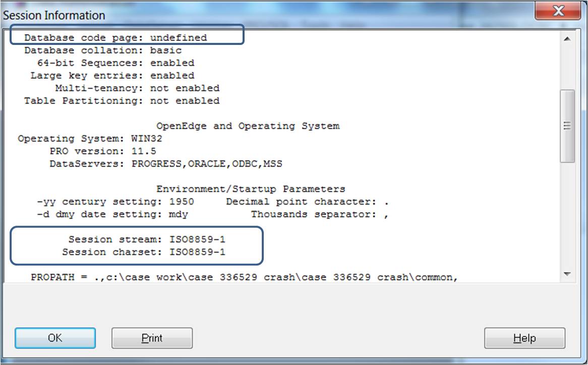Close the Session Information dialog
588x365 pixels.
[558, 11]
